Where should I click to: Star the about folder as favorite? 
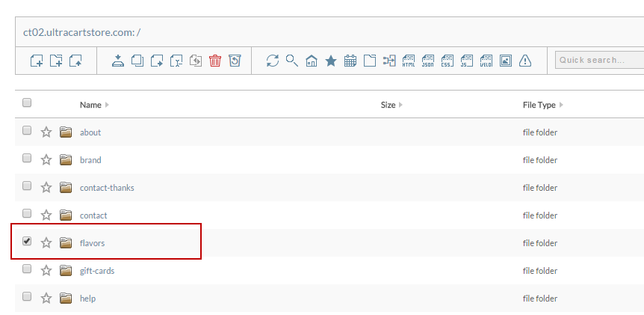pyautogui.click(x=46, y=132)
